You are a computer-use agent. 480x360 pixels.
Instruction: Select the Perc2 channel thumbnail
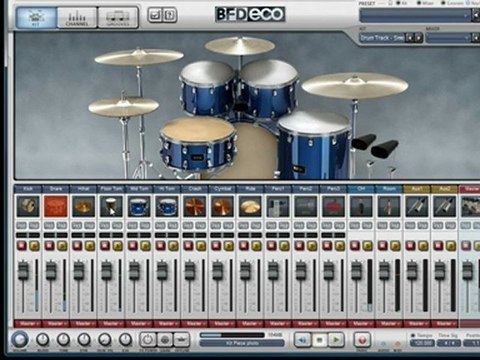click(306, 206)
